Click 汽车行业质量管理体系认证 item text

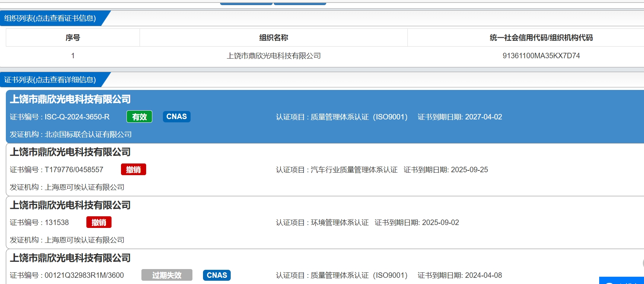(x=354, y=170)
